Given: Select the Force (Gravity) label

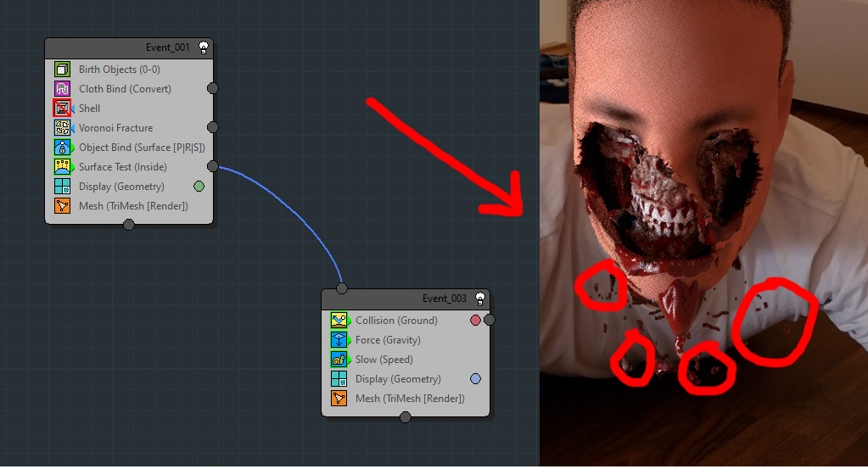Looking at the screenshot, I should click(x=388, y=339).
